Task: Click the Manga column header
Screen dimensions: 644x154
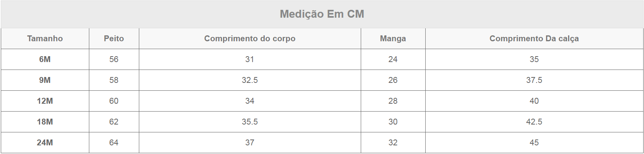Action: click(393, 38)
